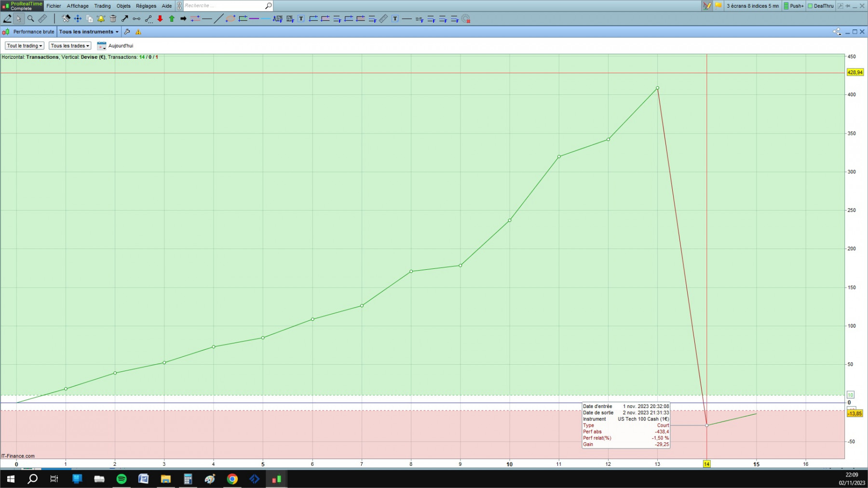Screen dimensions: 868x488
Task: Toggle the DealThru indicator
Action: (x=821, y=6)
